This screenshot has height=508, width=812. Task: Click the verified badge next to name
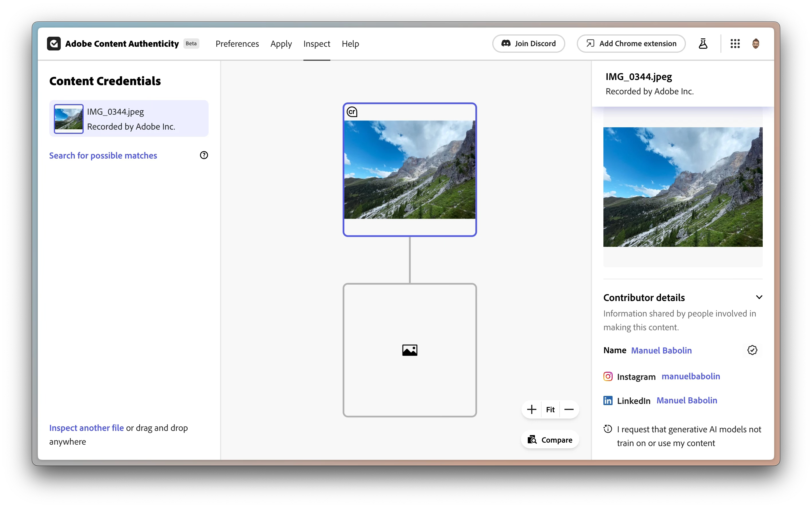[x=752, y=350]
